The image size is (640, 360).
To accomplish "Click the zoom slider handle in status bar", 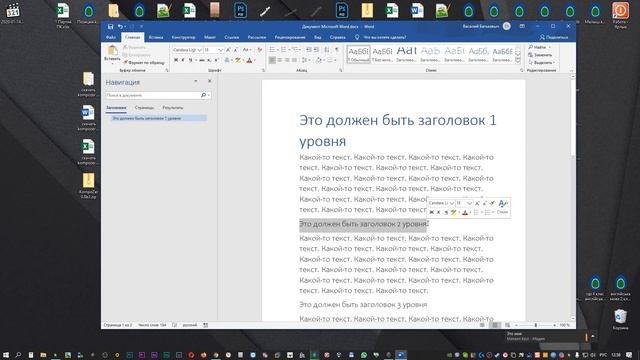I will pyautogui.click(x=536, y=325).
